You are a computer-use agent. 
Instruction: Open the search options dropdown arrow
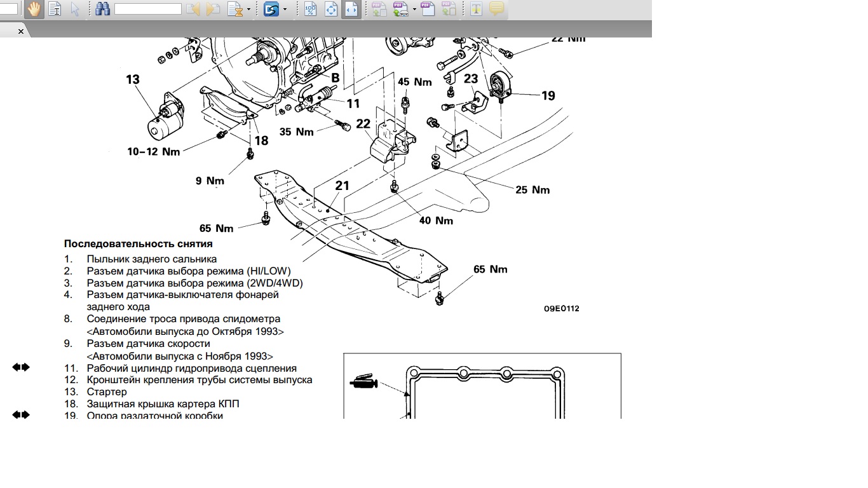248,10
